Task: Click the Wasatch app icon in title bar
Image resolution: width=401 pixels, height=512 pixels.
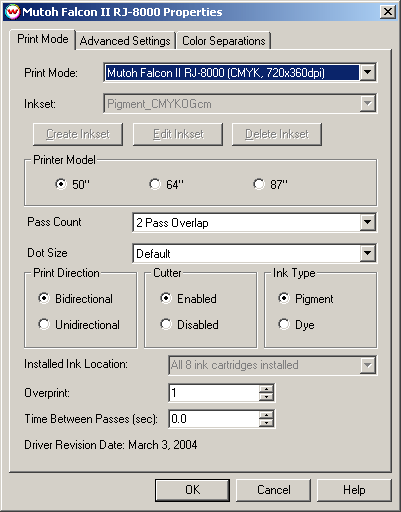Action: click(12, 12)
